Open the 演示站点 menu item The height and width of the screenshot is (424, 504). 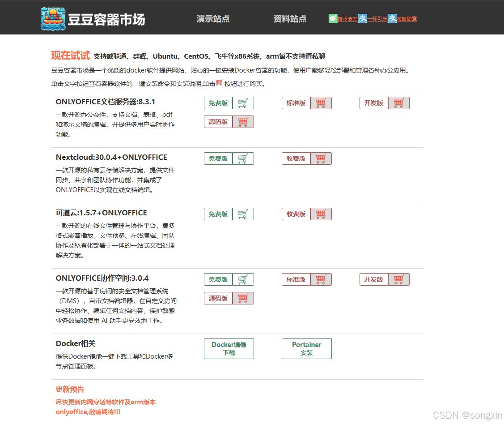tap(213, 19)
